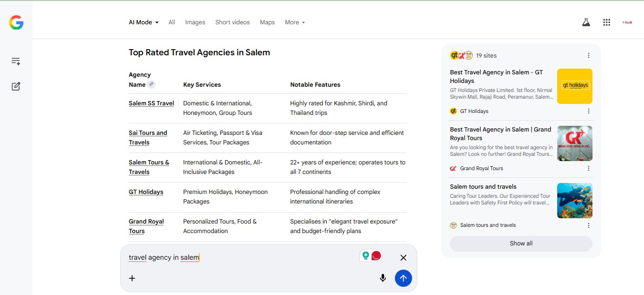This screenshot has width=644, height=295.
Task: Open the three-dot menu for GT Holidays source
Action: point(589,111)
